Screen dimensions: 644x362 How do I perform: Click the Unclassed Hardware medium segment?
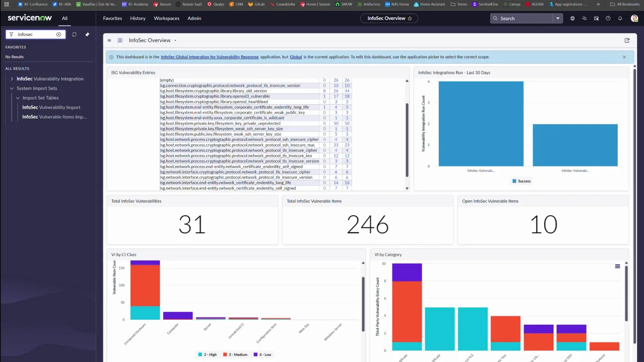point(145,286)
